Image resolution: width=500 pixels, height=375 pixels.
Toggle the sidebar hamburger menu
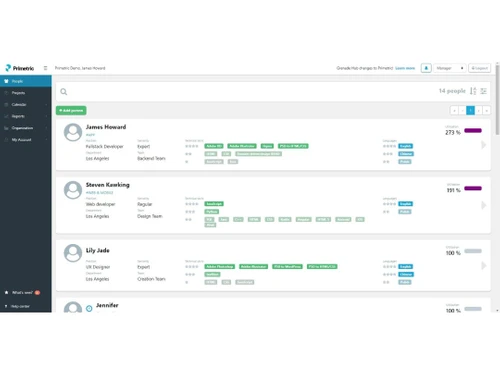point(45,68)
